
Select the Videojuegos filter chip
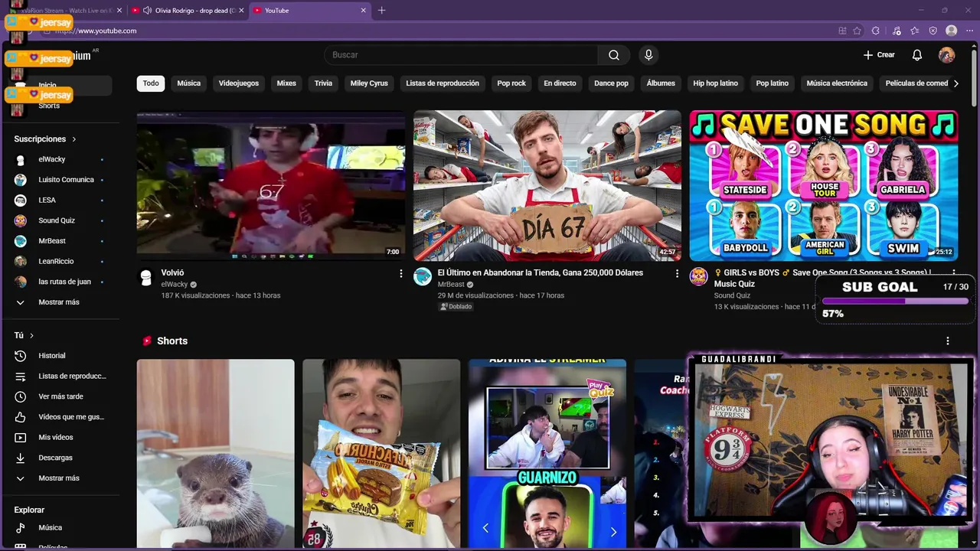pos(239,83)
